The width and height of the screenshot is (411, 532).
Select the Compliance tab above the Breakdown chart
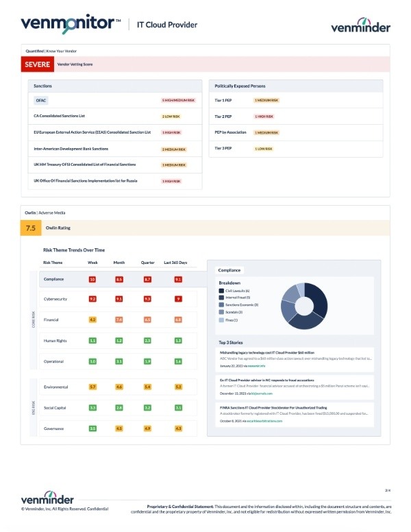tap(230, 270)
